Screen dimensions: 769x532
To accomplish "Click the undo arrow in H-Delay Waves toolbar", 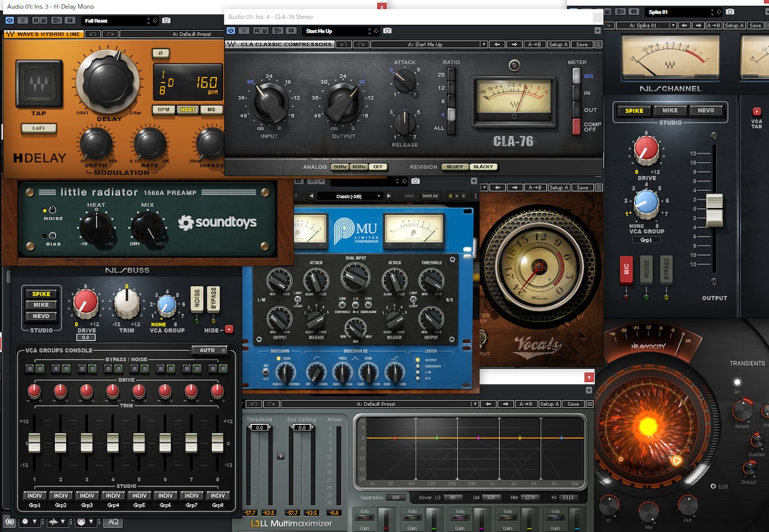I will 92,35.
